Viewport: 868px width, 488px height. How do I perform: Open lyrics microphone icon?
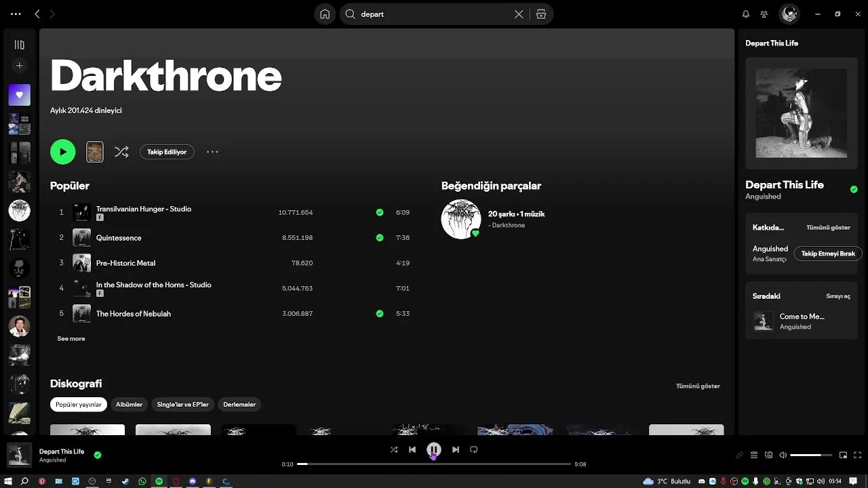pyautogui.click(x=740, y=455)
